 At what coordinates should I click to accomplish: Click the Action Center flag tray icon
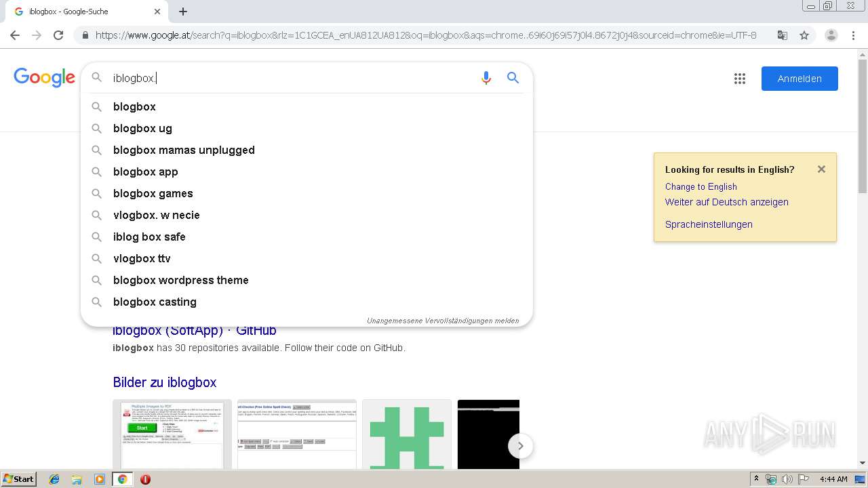(804, 479)
